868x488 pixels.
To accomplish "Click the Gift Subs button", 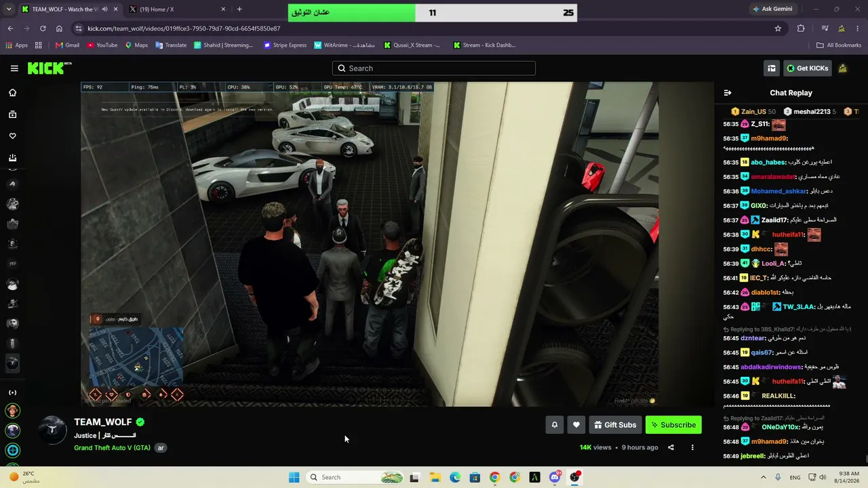I will pyautogui.click(x=615, y=425).
